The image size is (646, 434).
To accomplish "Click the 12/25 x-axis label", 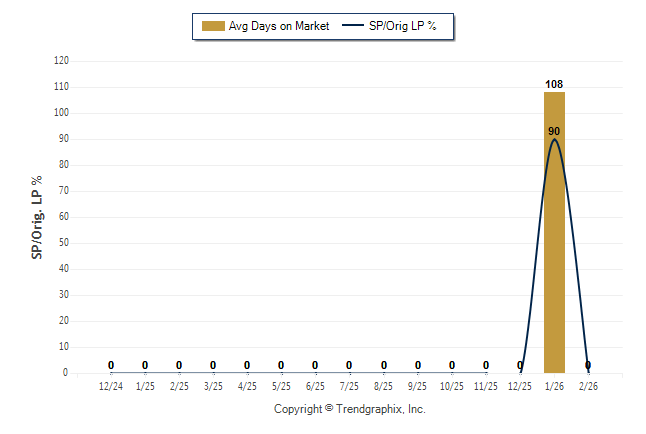I will pos(520,385).
